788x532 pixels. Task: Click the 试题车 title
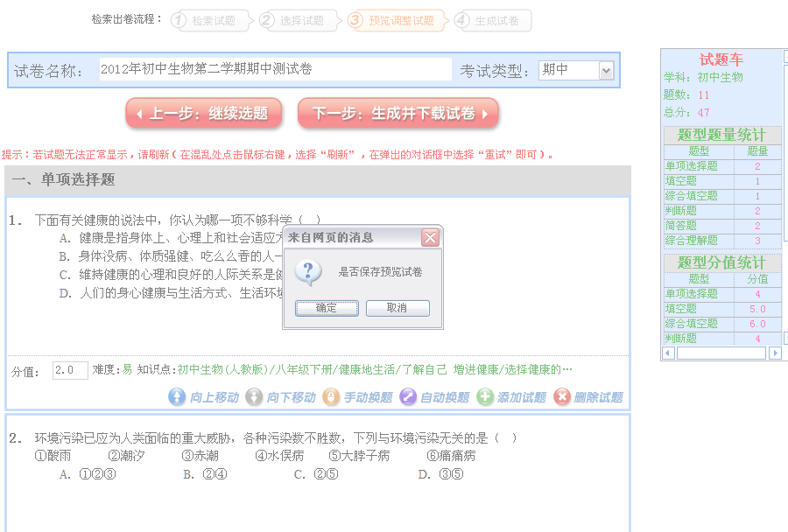[721, 59]
